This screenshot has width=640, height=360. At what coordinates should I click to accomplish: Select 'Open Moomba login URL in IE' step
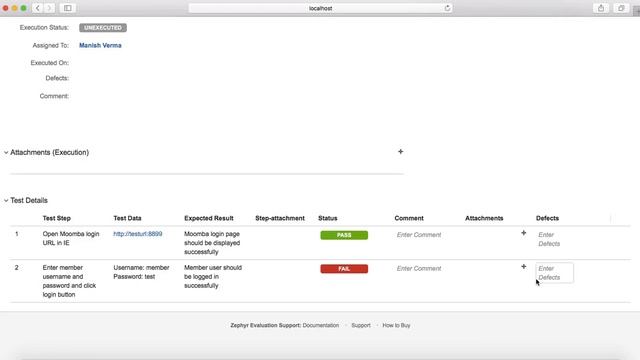pos(71,238)
